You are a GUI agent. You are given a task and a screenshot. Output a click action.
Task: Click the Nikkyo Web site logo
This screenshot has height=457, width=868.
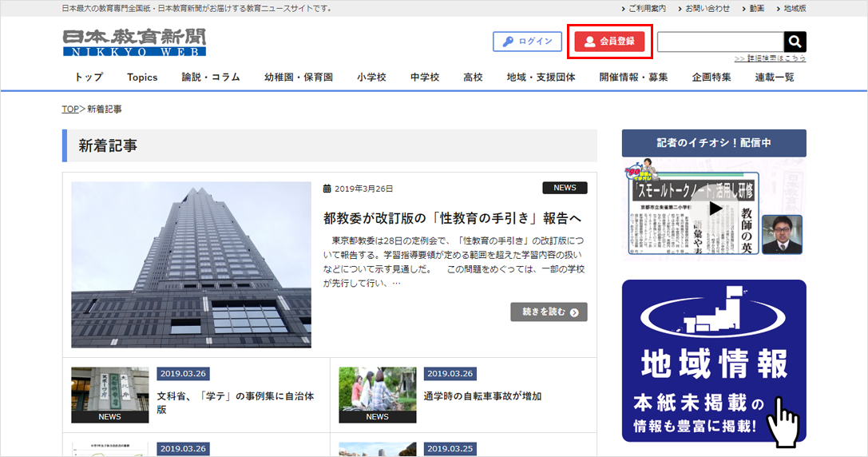coord(134,43)
